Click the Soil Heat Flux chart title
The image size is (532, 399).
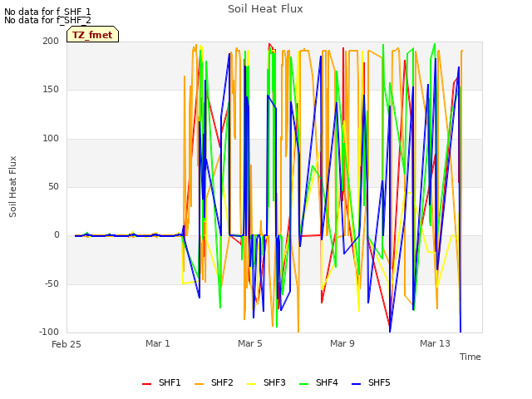click(265, 9)
